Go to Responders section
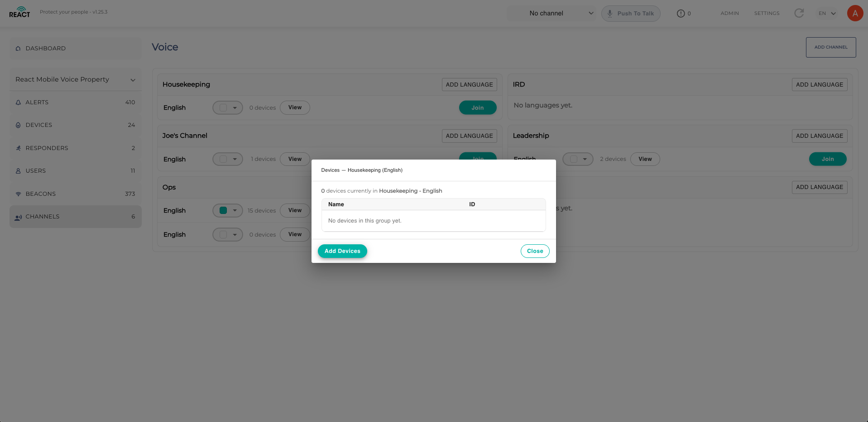 click(x=76, y=148)
